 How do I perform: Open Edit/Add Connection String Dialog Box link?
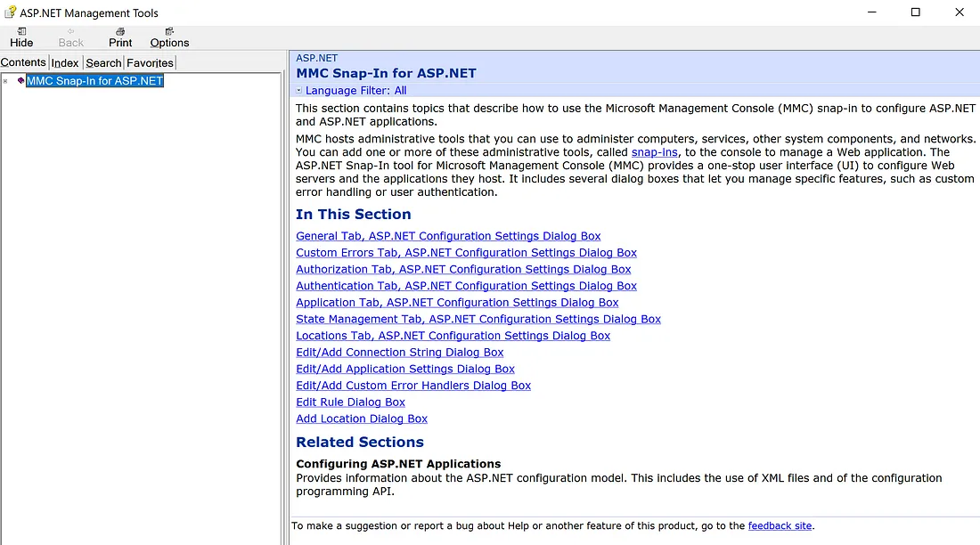pyautogui.click(x=399, y=353)
